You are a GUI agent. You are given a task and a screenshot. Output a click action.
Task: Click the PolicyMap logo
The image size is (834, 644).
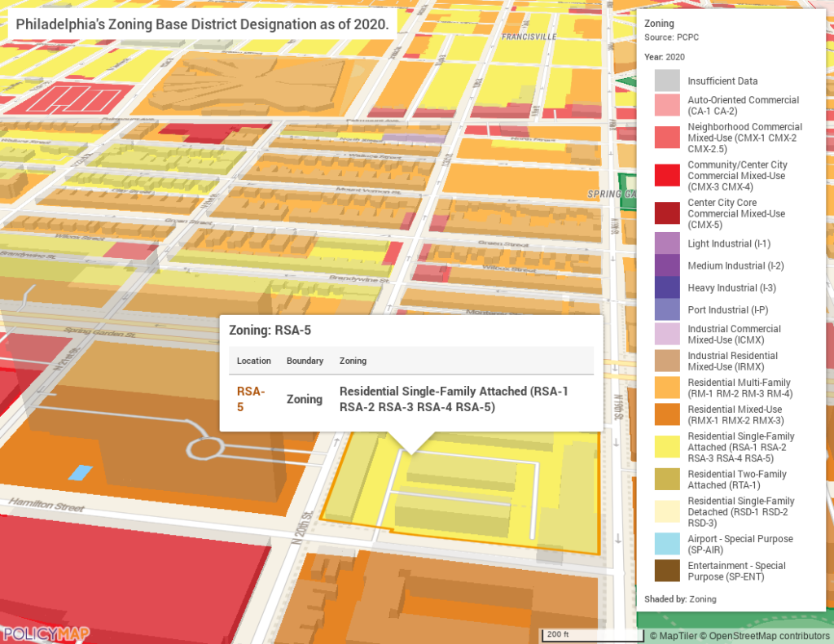(x=46, y=634)
